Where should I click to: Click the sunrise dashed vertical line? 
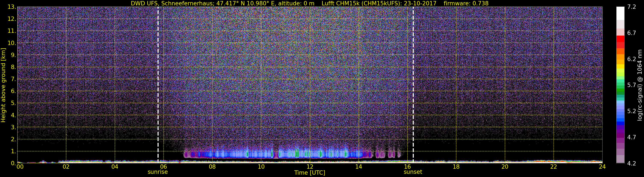tap(158, 85)
